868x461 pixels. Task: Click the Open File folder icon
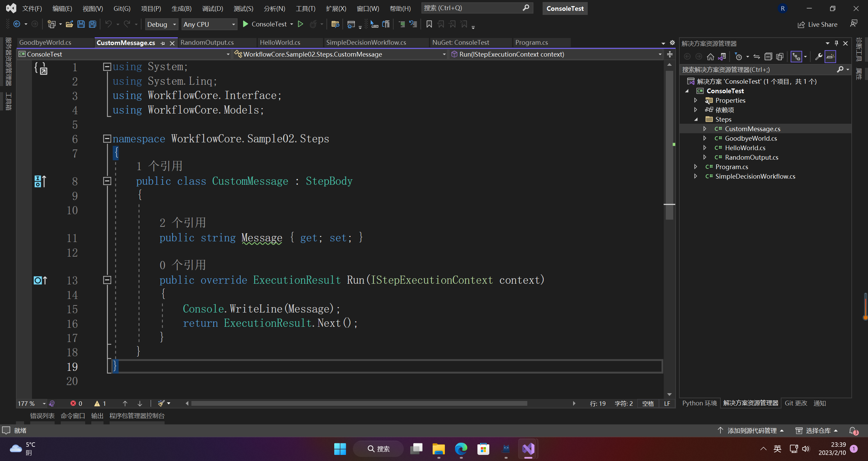[x=69, y=24]
